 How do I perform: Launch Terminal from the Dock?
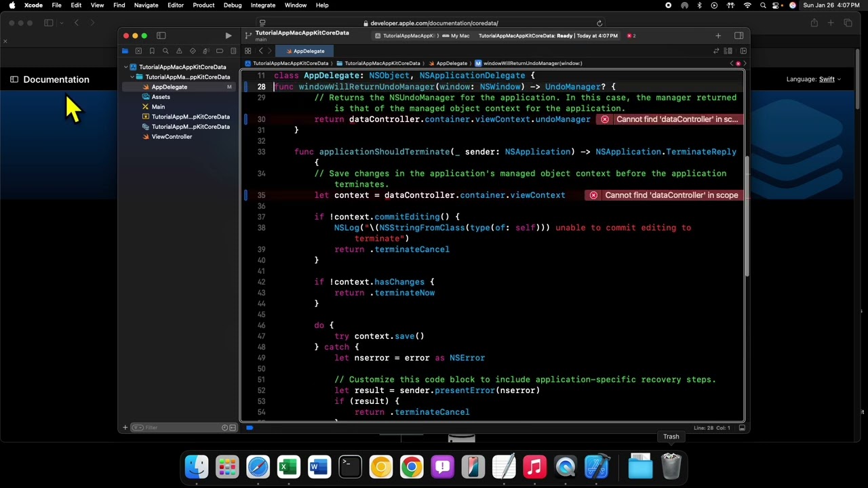(x=350, y=467)
